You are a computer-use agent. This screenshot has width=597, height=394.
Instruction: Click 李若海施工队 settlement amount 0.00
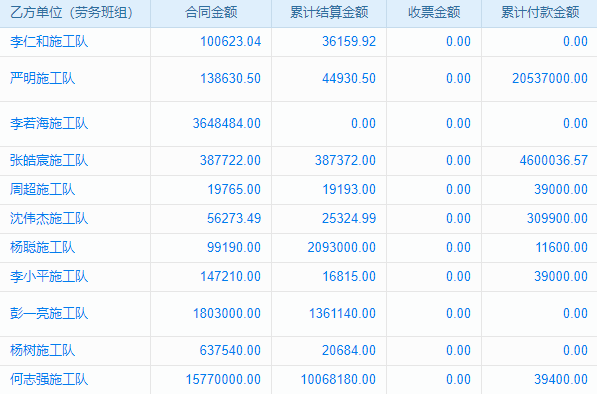click(x=364, y=123)
